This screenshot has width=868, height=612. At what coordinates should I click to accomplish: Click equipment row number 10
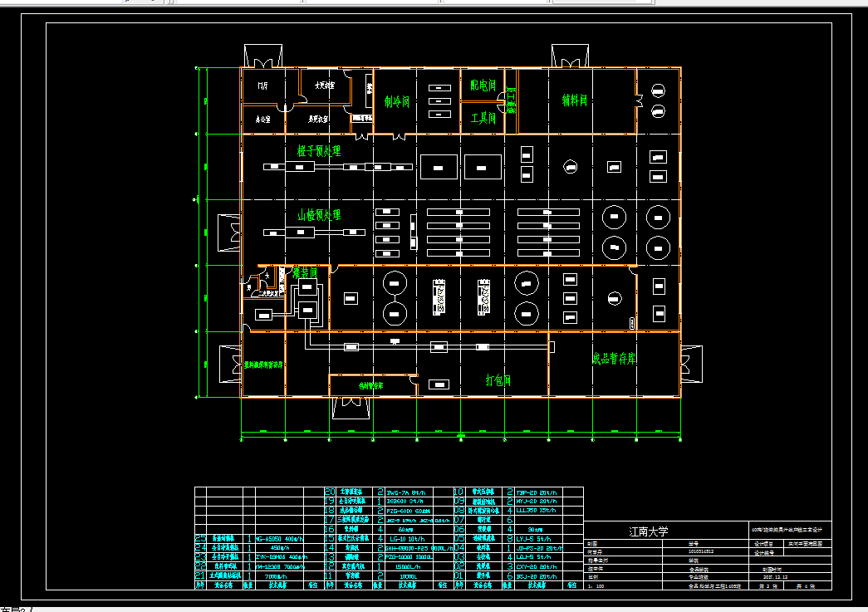(x=459, y=492)
